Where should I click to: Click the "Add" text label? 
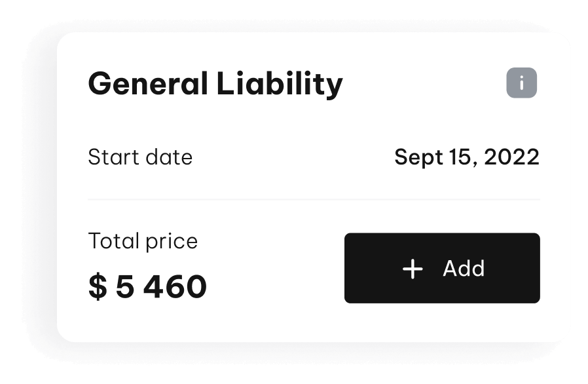464,269
